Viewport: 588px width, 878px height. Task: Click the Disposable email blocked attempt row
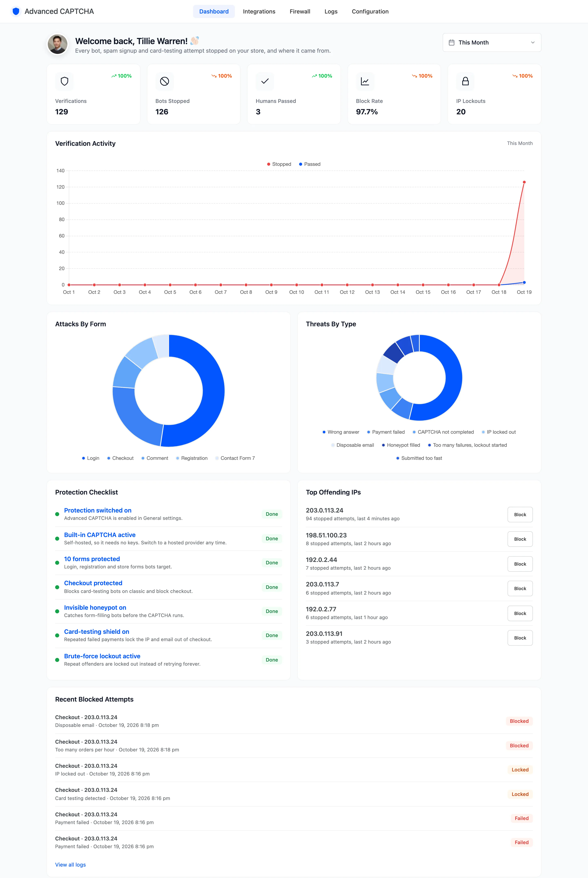tap(294, 721)
